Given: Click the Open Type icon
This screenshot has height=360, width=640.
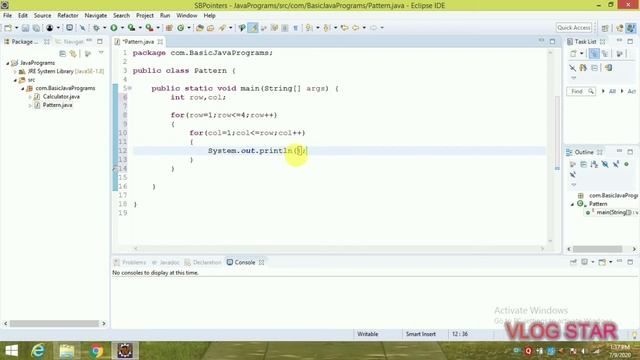Looking at the screenshot, I should click(x=200, y=28).
